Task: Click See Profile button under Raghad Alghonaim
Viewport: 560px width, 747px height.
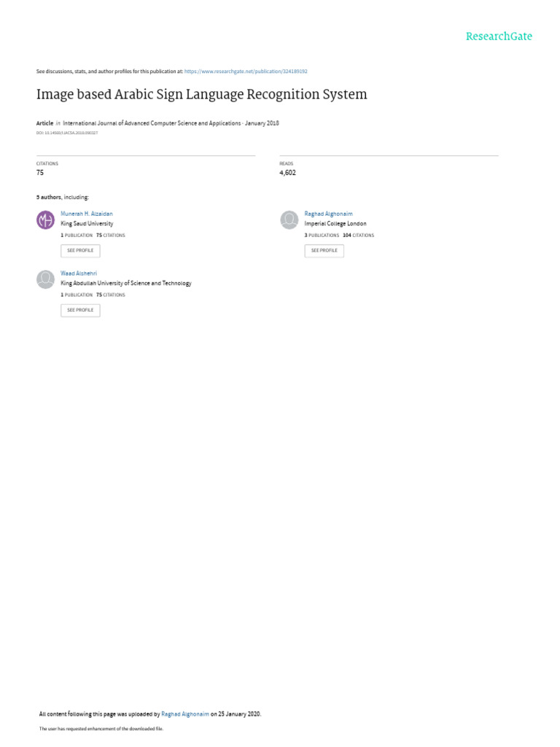Action: coord(324,251)
